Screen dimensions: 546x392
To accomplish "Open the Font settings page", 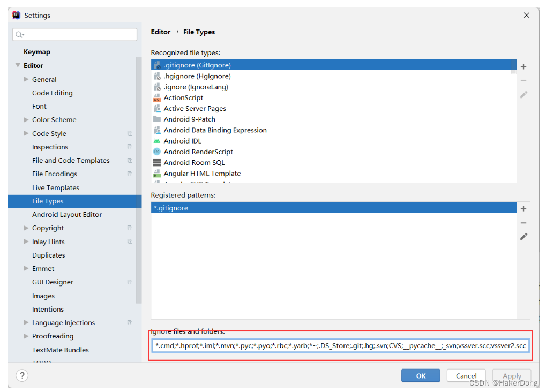I will coord(39,106).
